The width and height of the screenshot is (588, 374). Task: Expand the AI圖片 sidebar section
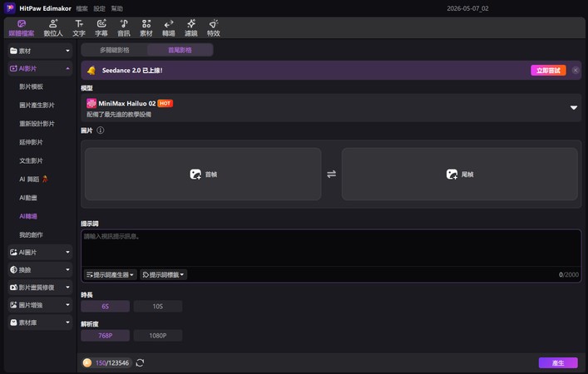tap(40, 252)
